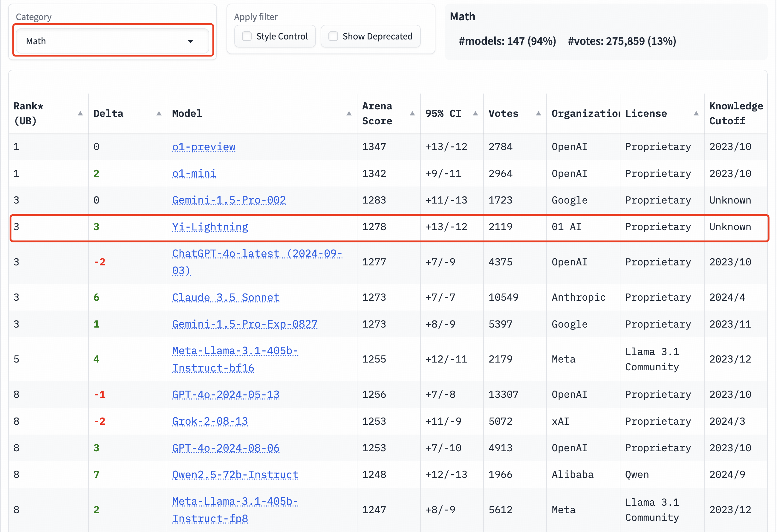
Task: Open the o1-preview model link
Action: click(204, 147)
